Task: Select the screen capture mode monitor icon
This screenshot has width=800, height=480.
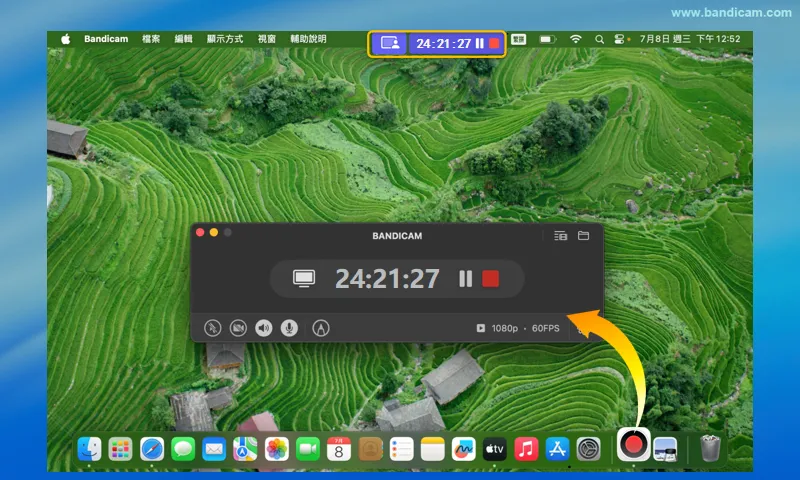Action: tap(304, 279)
